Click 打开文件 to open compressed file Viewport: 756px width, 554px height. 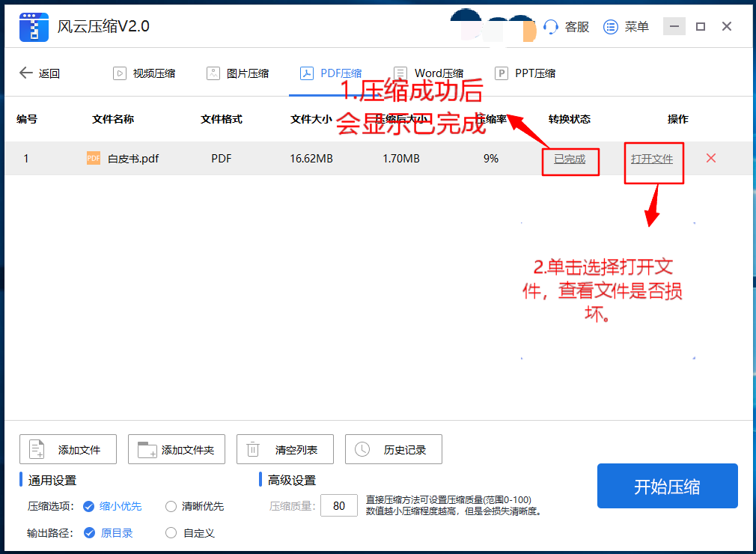click(x=652, y=159)
